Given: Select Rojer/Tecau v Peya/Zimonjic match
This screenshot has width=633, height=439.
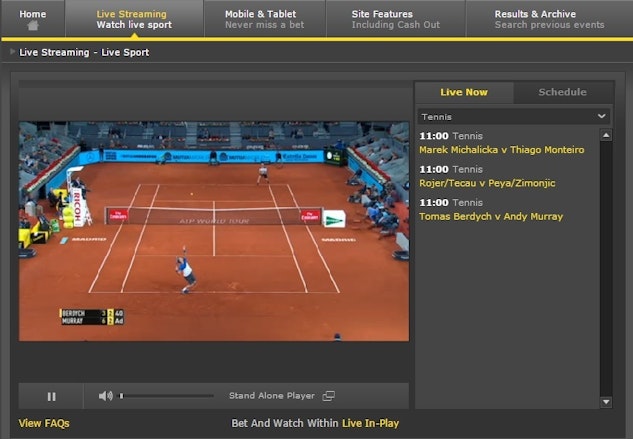Looking at the screenshot, I should pyautogui.click(x=486, y=183).
